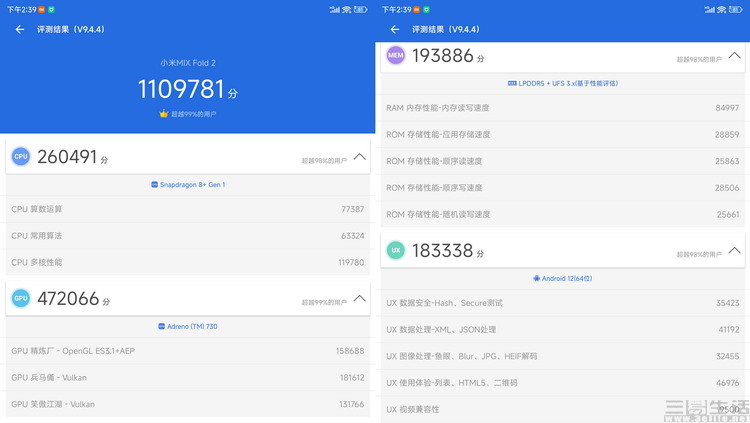Tap the chip icon beside Snapdragon 8+ Gen 1
The width and height of the screenshot is (750, 423).
154,185
